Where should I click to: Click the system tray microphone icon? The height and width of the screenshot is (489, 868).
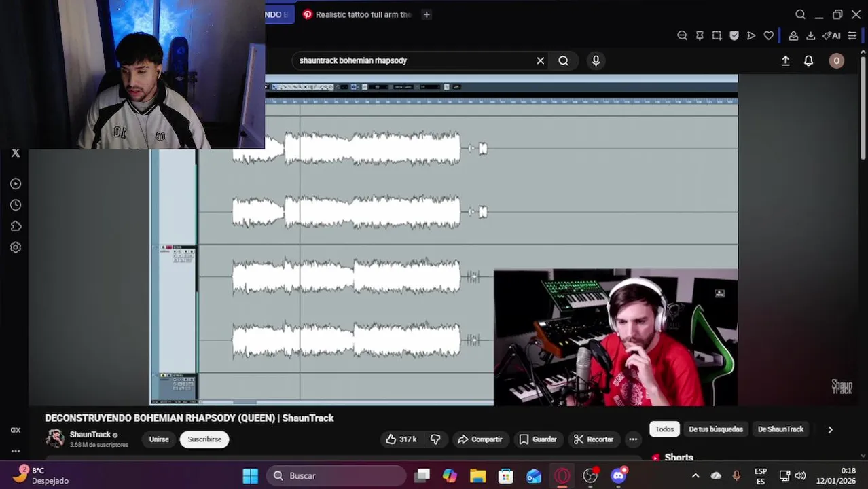pyautogui.click(x=736, y=476)
